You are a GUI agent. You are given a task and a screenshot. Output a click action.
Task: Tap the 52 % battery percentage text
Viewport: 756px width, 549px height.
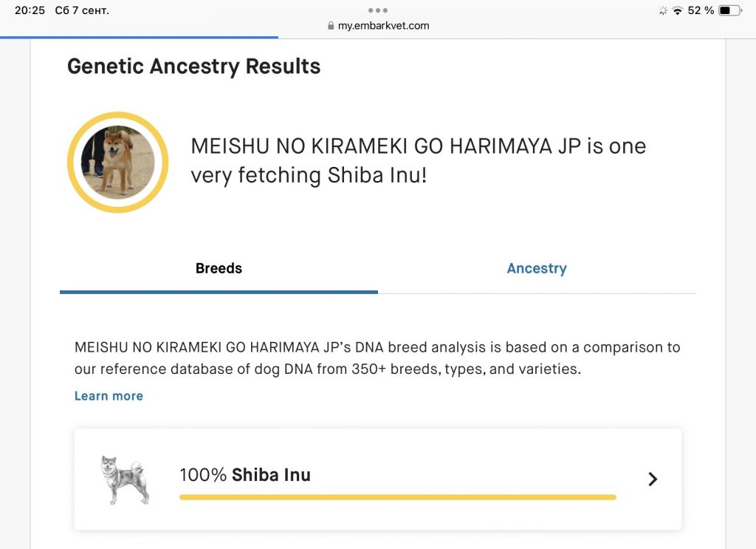(x=701, y=11)
